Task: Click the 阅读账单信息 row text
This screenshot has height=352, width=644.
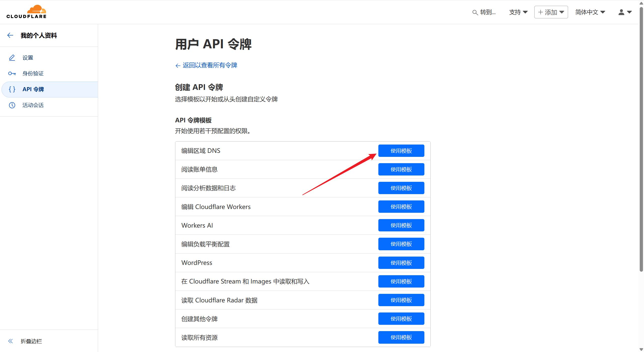Action: [x=199, y=169]
